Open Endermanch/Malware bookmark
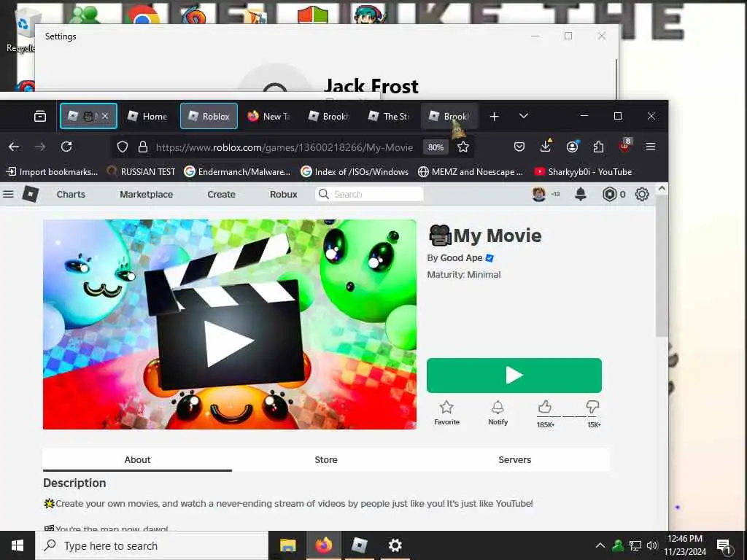Image resolution: width=747 pixels, height=560 pixels. click(x=237, y=172)
